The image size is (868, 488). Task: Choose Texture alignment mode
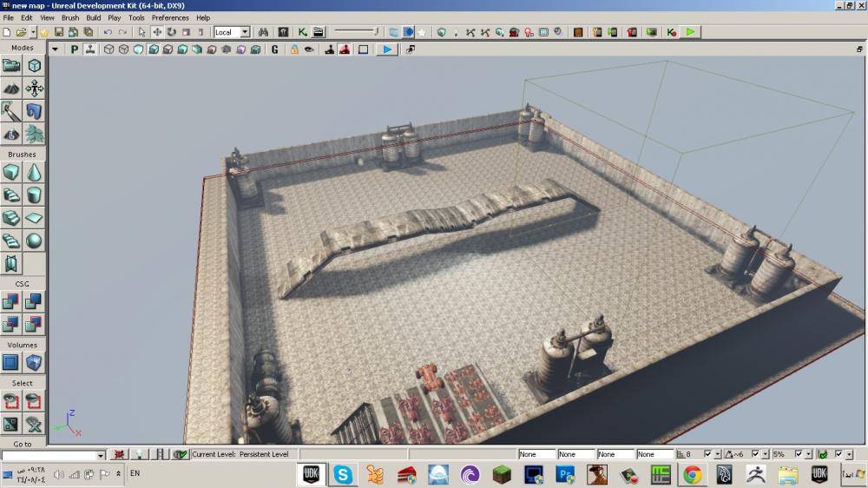(34, 89)
